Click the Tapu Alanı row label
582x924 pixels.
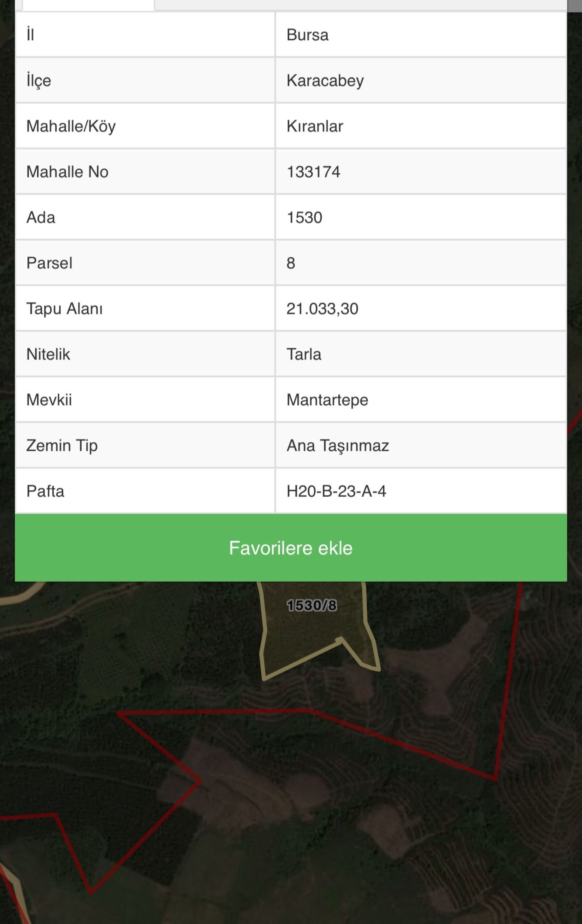[64, 309]
